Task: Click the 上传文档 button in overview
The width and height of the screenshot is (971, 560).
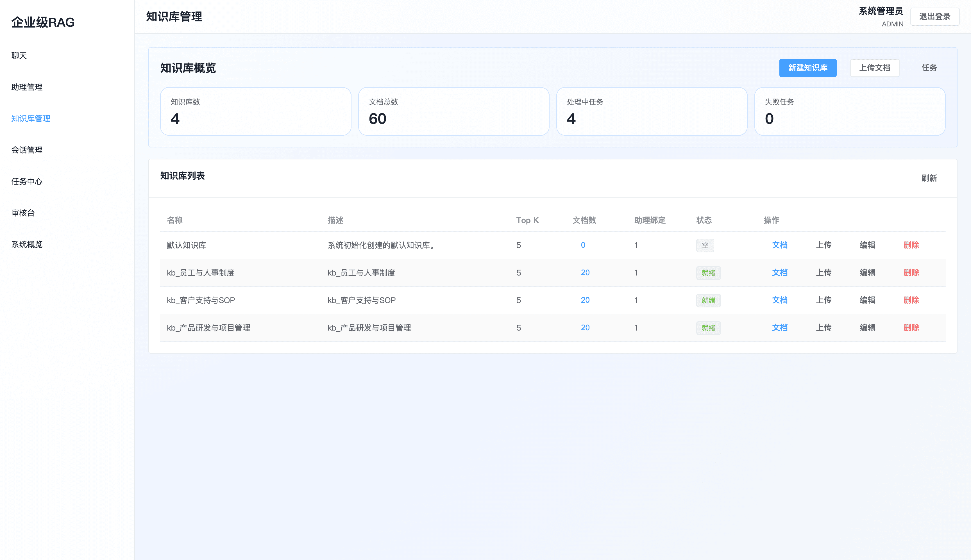Action: coord(874,68)
